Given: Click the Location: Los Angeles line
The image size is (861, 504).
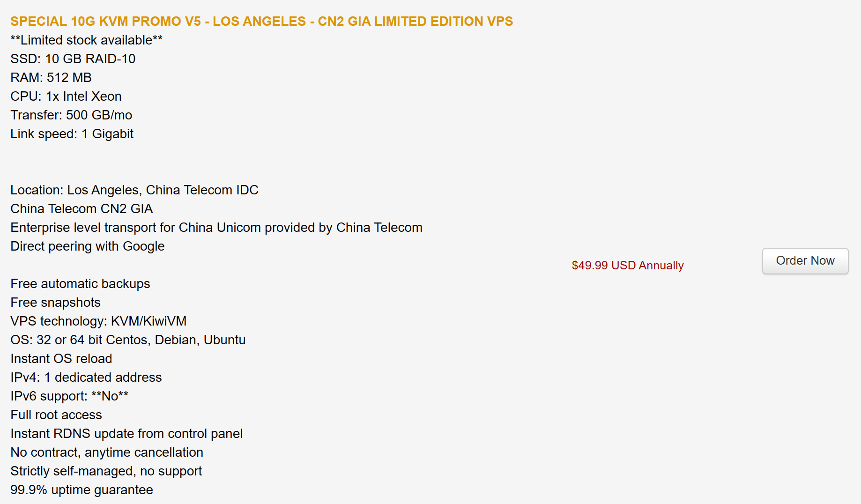Looking at the screenshot, I should click(x=134, y=190).
